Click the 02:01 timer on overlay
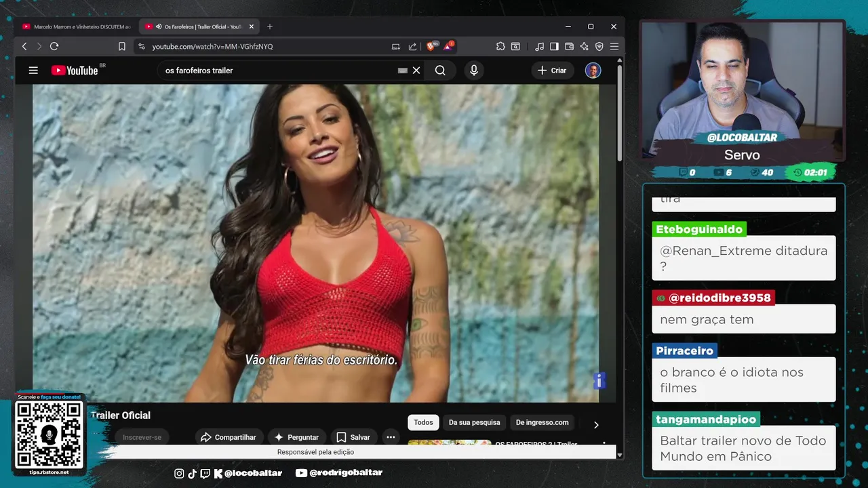 [x=810, y=173]
